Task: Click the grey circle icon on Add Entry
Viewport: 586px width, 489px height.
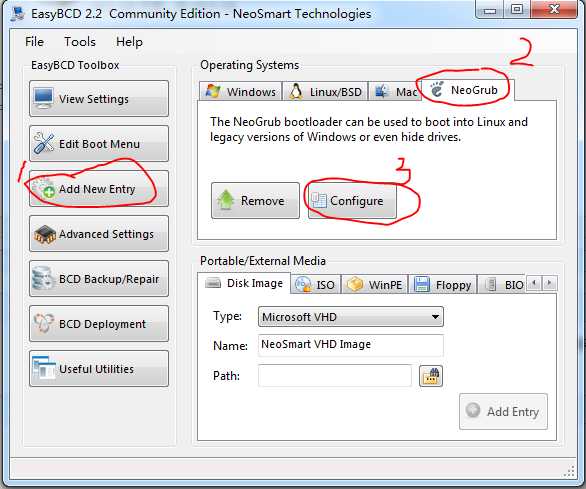Action: pyautogui.click(x=473, y=410)
